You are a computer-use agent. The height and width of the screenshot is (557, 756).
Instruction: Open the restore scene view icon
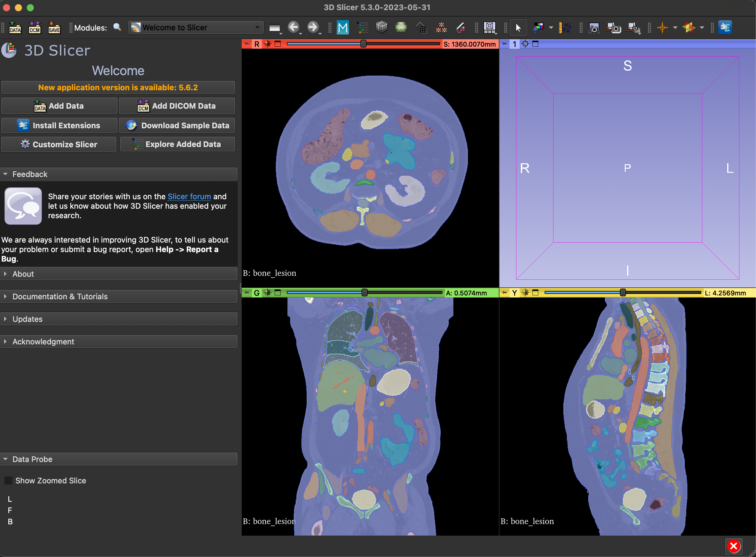634,28
